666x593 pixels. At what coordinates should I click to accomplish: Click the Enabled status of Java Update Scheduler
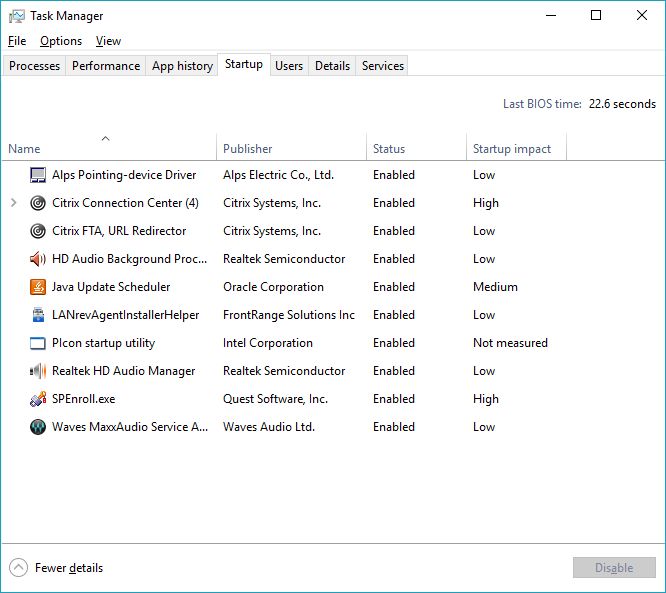click(x=394, y=287)
